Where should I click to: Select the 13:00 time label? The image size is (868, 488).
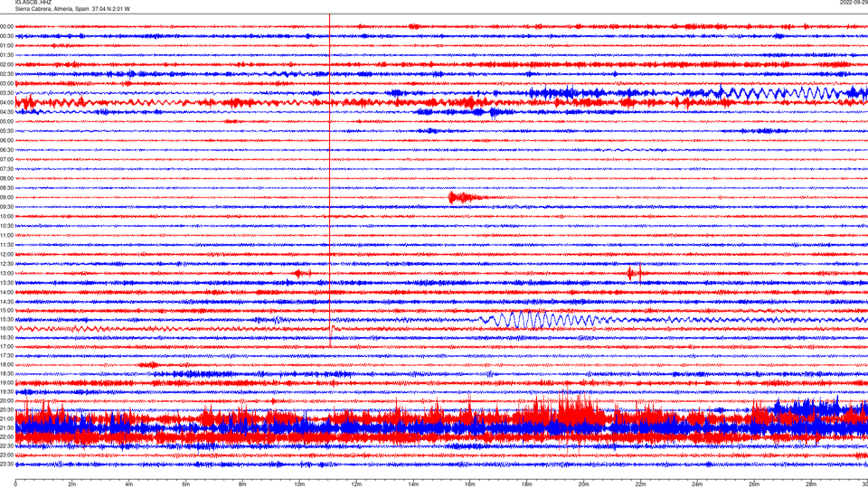[x=6, y=273]
